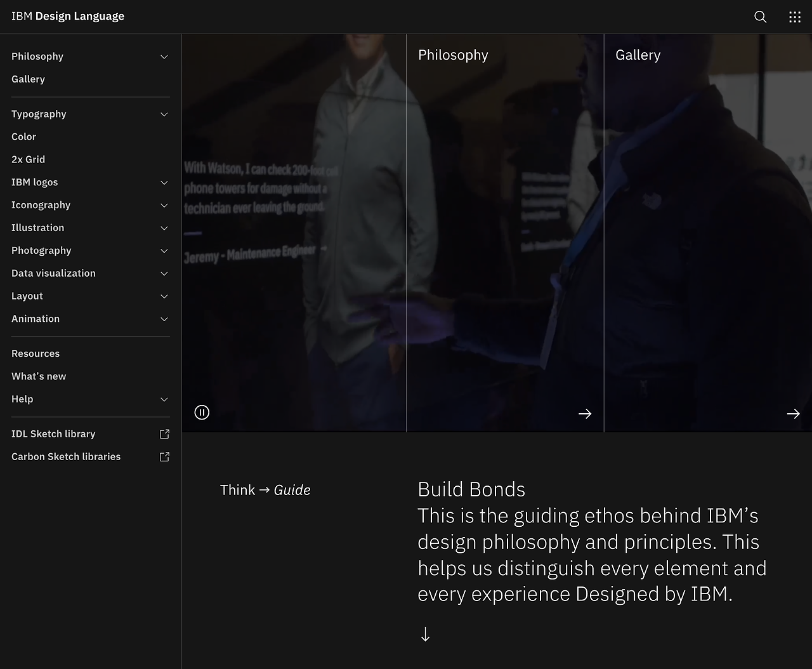Click the downward arrow below Build Bonds text

pos(425,634)
